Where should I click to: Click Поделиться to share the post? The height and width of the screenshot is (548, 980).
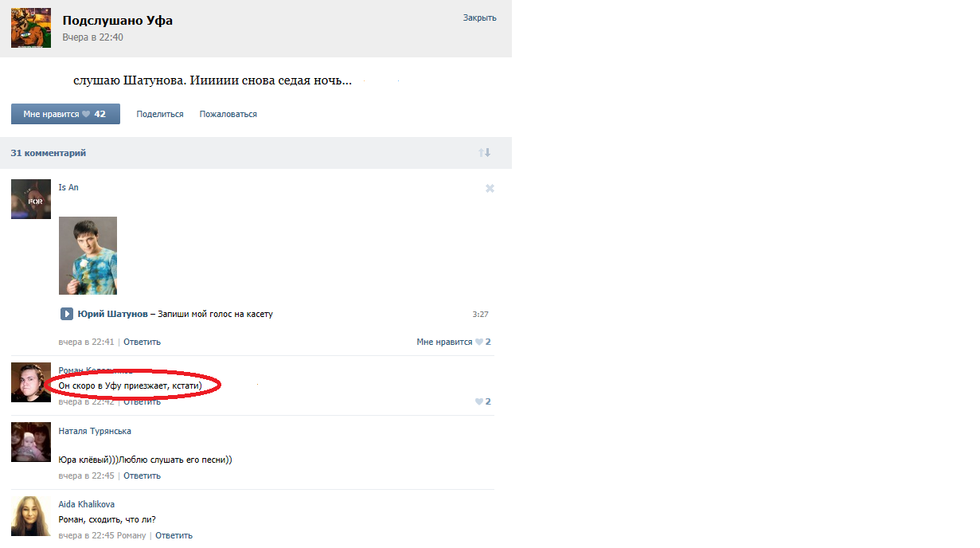(x=159, y=114)
